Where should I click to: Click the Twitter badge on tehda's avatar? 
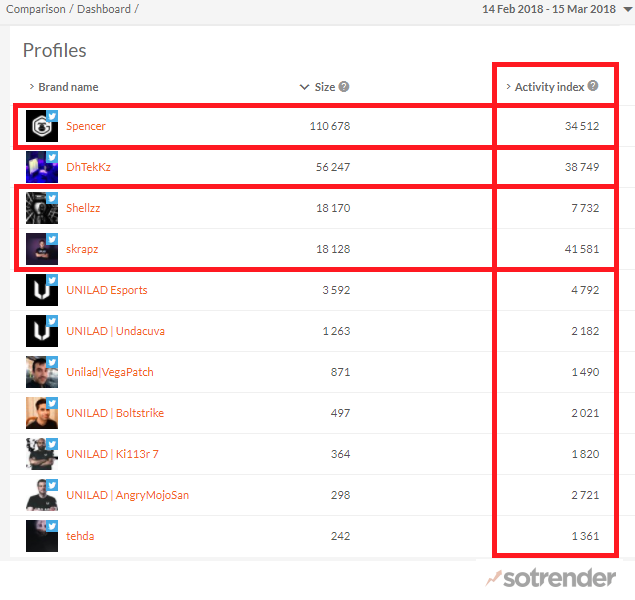[x=52, y=526]
